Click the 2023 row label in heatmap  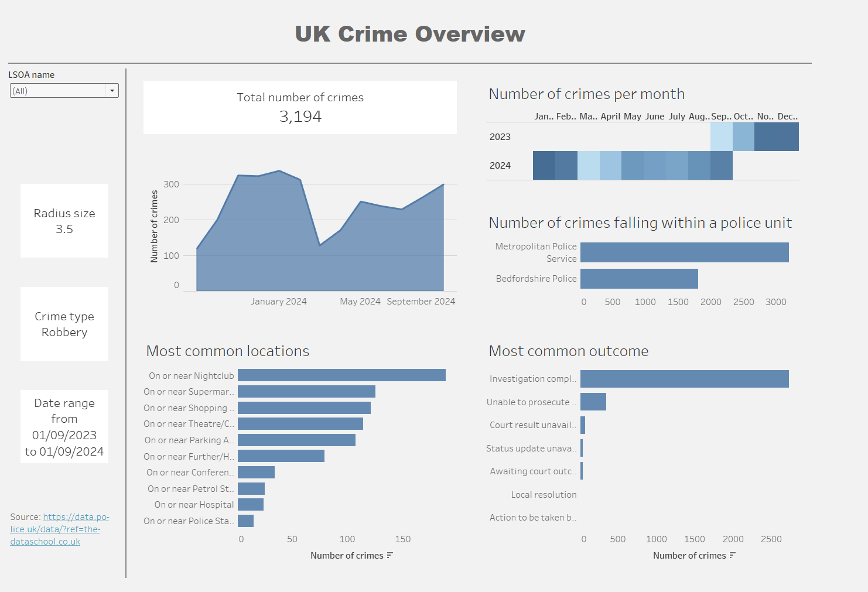click(x=500, y=137)
